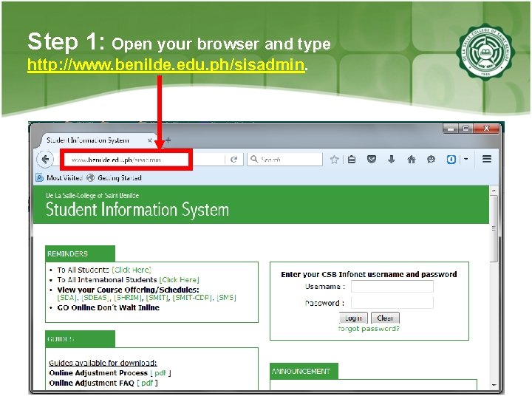Click the browser back arrow button
Image resolution: width=532 pixels, height=399 pixels.
pyautogui.click(x=45, y=159)
